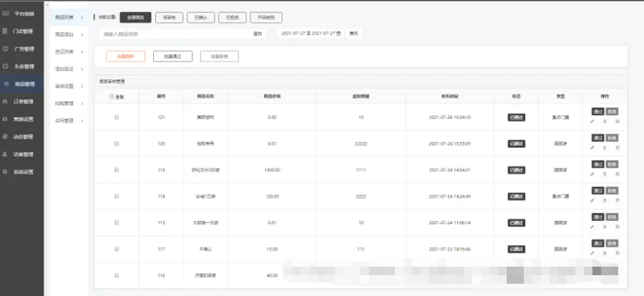Image resolution: width=644 pixels, height=296 pixels.
Task: Expand the 审核设置 submenu chevron
Action: [82, 86]
